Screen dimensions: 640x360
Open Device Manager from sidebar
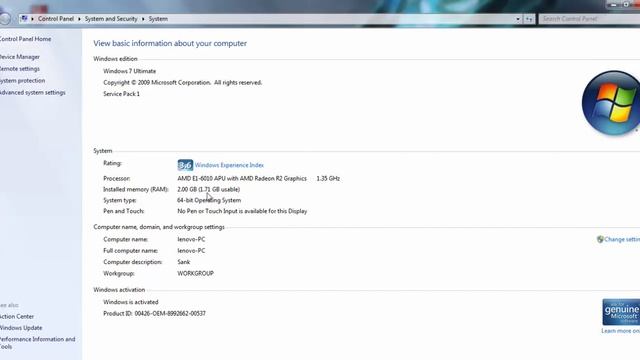tap(20, 57)
